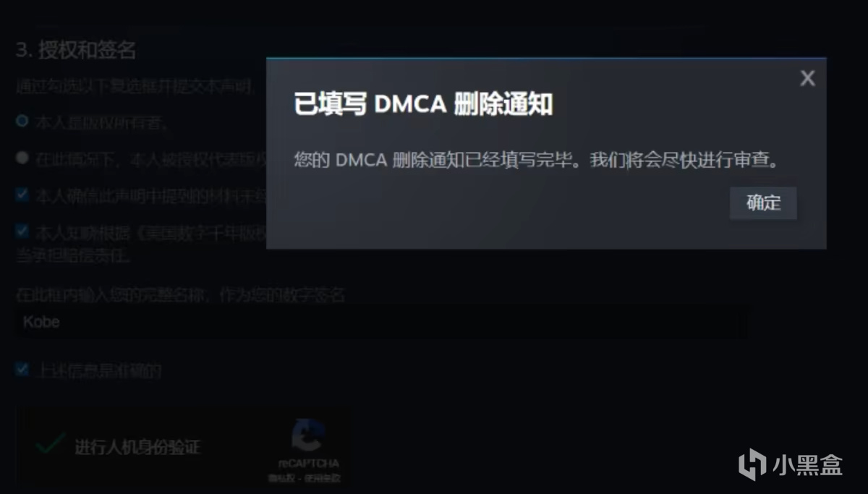868x494 pixels.
Task: Toggle the 上述信息是准确的 checkbox
Action: (22, 370)
